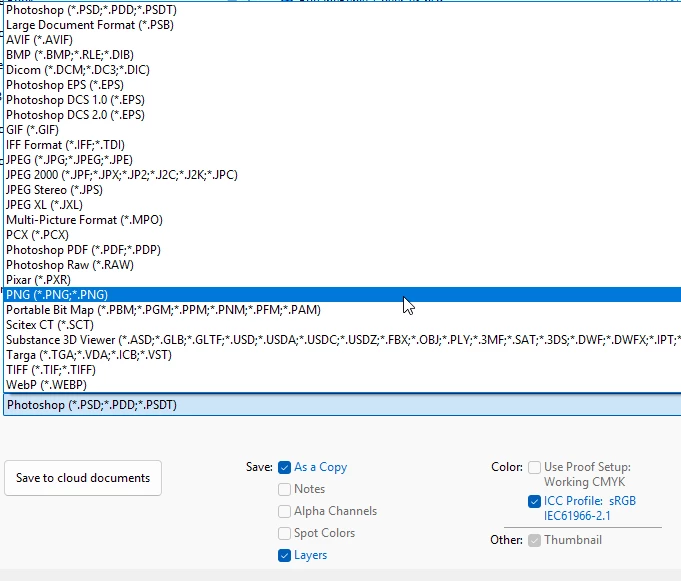Toggle the Notes checkbox
Image resolution: width=681 pixels, height=581 pixels.
[284, 489]
